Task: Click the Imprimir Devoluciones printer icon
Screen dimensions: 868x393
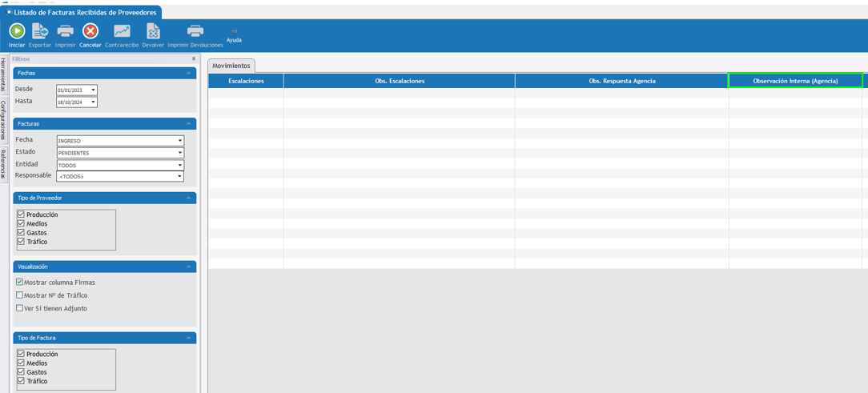Action: (x=195, y=31)
